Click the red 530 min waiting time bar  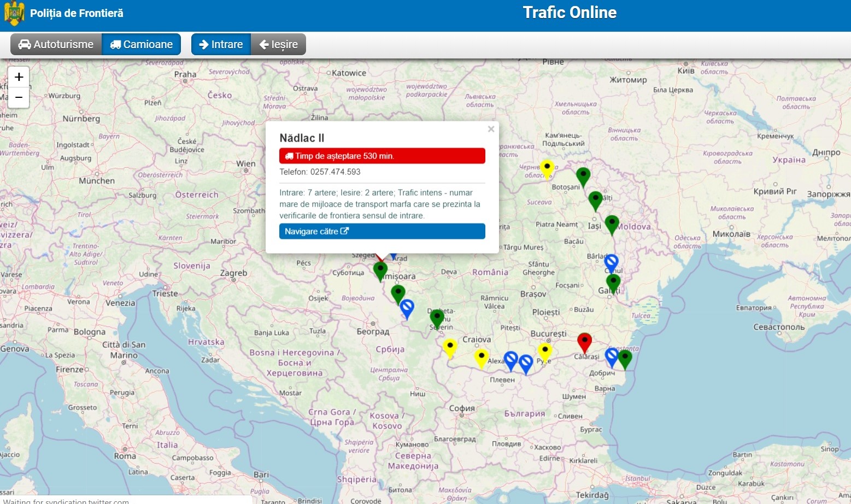click(x=382, y=156)
